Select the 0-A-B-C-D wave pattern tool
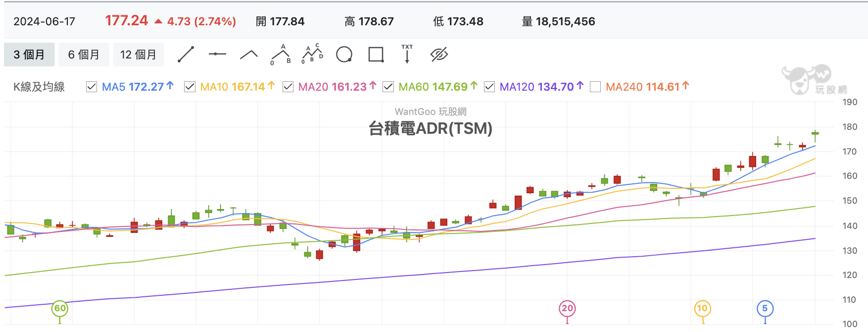 pos(312,54)
